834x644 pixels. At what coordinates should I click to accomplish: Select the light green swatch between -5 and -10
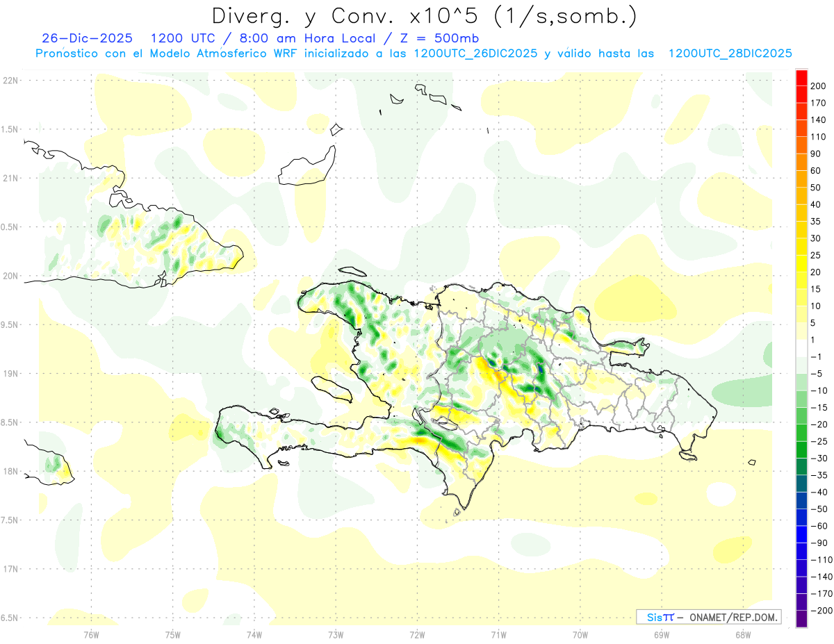click(801, 382)
